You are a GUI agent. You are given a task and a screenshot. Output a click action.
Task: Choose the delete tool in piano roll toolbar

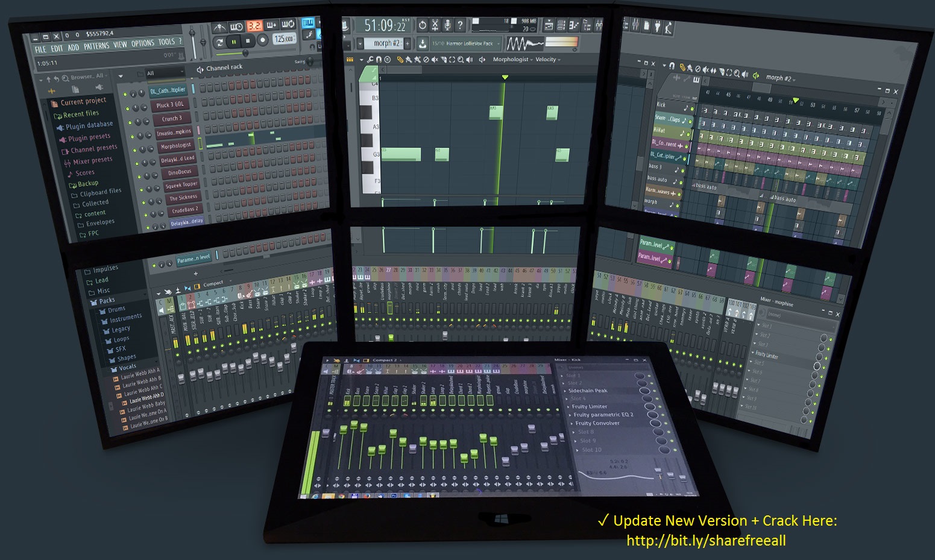pos(426,59)
